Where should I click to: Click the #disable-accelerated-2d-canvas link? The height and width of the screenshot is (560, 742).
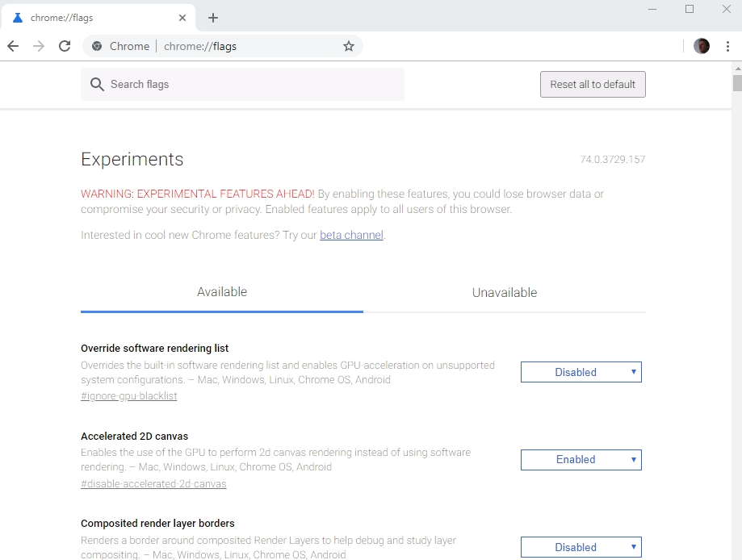[x=153, y=484]
